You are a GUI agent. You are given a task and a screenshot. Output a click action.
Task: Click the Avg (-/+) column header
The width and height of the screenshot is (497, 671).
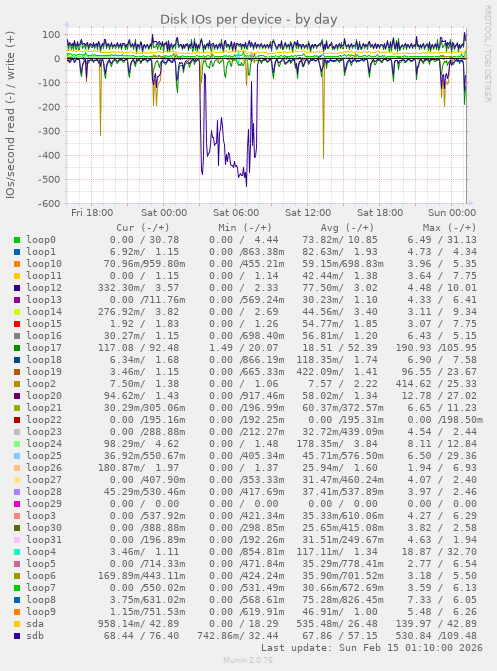(x=347, y=228)
